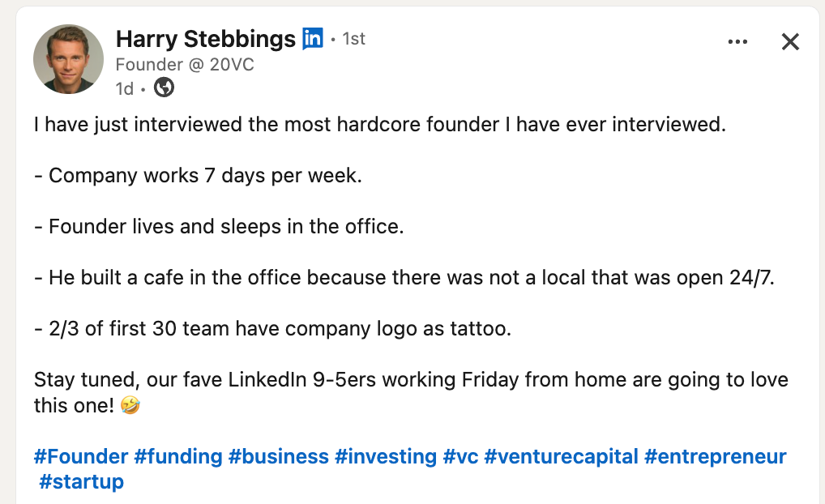Open the #entrepreneur hashtag
This screenshot has width=825, height=504.
(715, 456)
